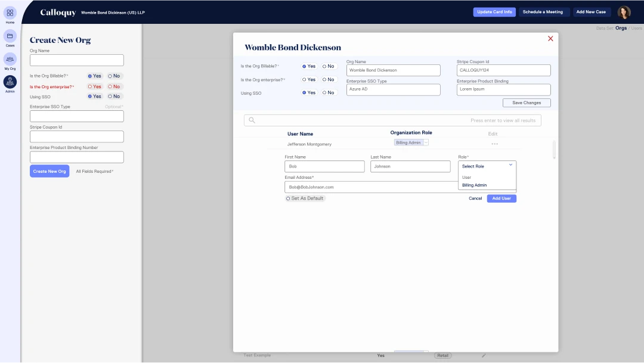
Task: Go to My Org sidebar icon
Action: pyautogui.click(x=10, y=59)
